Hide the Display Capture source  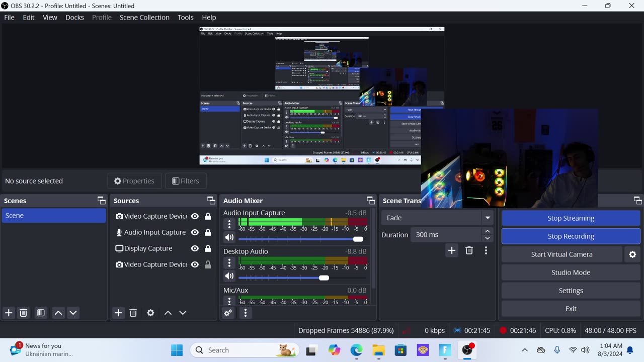pyautogui.click(x=195, y=248)
